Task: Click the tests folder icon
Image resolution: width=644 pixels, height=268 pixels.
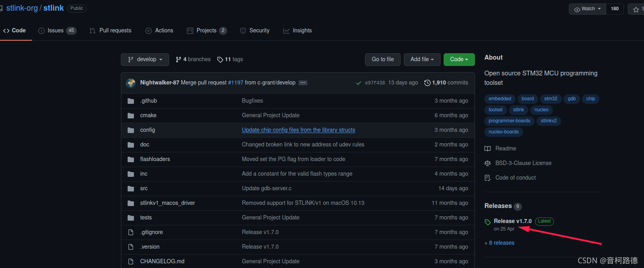Action: 131,218
